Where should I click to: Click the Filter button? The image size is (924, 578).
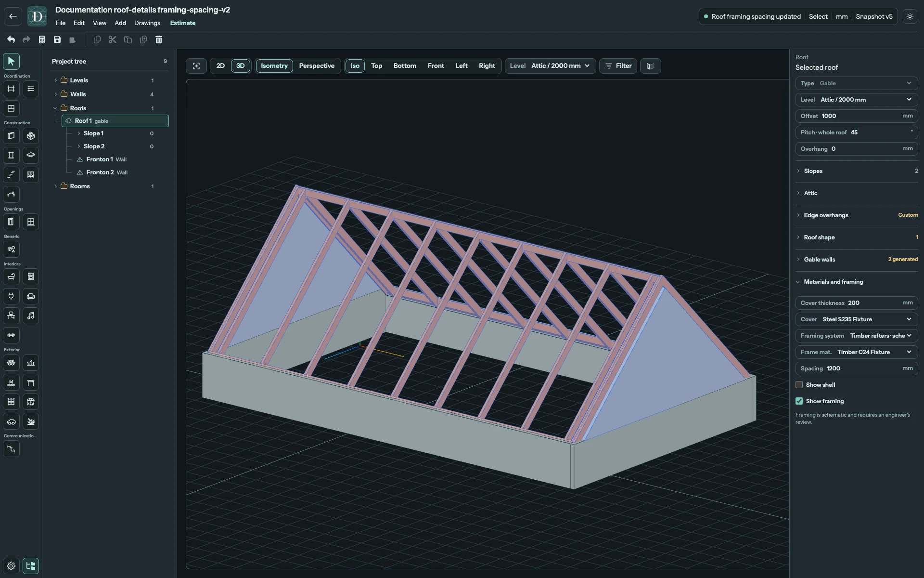click(618, 66)
